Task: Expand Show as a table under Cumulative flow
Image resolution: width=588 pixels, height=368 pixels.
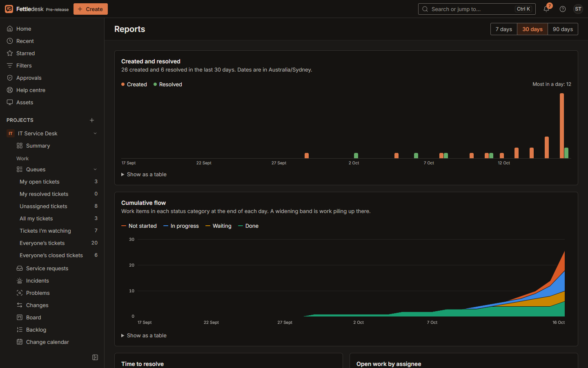Action: pos(144,335)
